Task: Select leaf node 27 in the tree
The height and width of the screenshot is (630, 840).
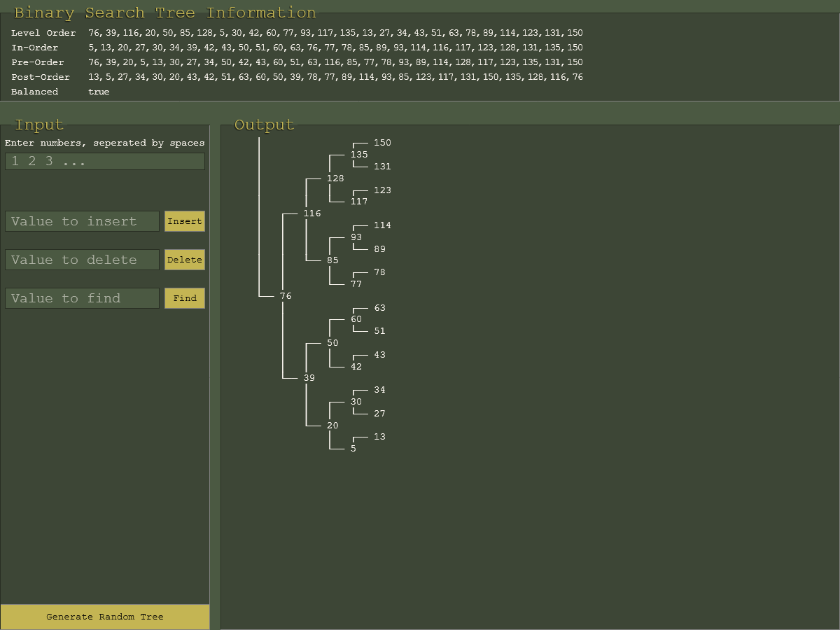Action: [x=379, y=414]
